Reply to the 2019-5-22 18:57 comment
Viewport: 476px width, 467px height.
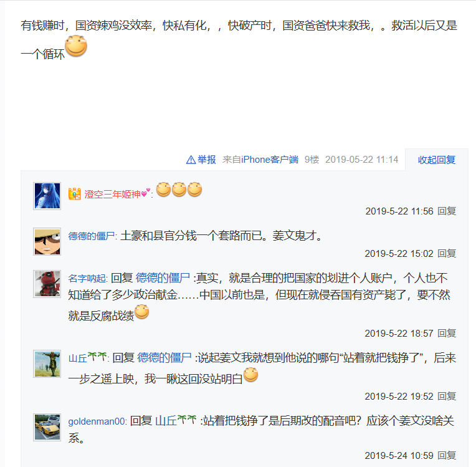(x=447, y=334)
